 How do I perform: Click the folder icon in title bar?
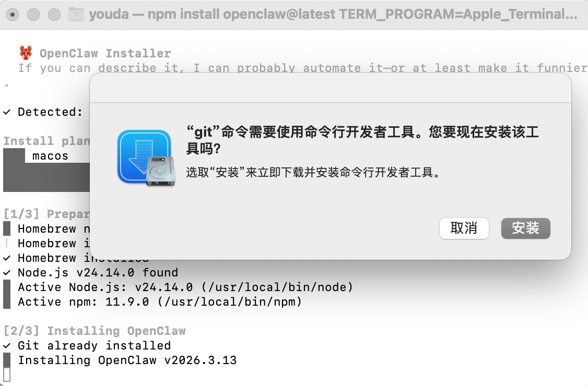coord(76,14)
